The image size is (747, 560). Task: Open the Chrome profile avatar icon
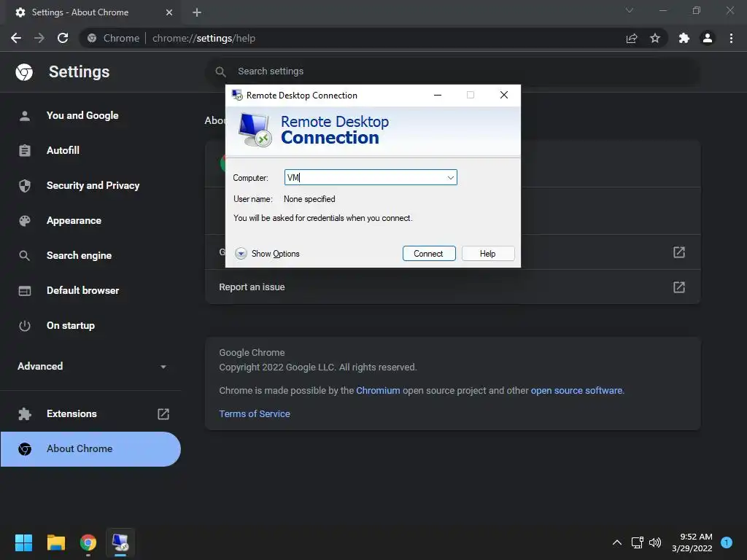(x=708, y=38)
